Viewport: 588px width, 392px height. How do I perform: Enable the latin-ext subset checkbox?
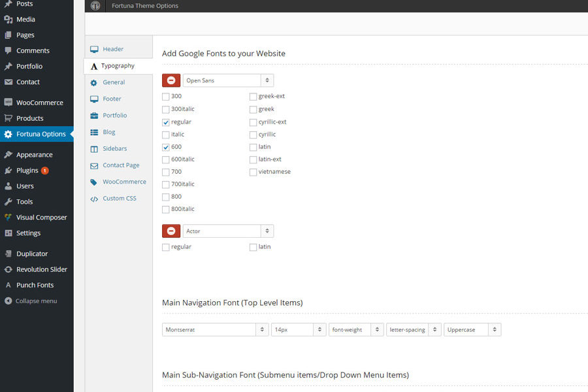pyautogui.click(x=253, y=159)
